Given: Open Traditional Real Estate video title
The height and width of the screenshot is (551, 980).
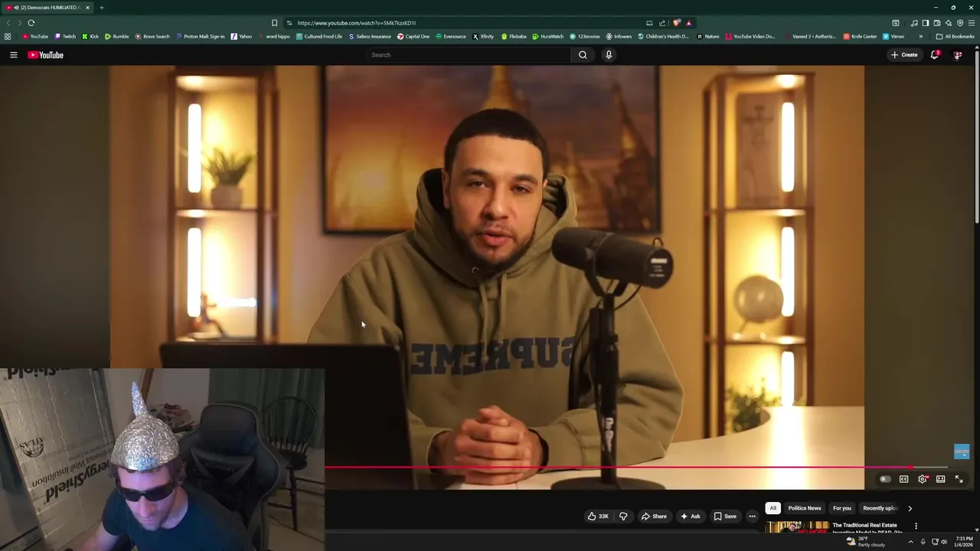Looking at the screenshot, I should [x=868, y=528].
